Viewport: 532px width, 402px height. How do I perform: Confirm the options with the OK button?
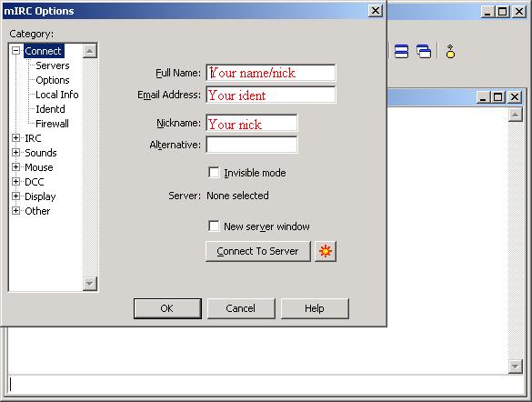(x=167, y=308)
